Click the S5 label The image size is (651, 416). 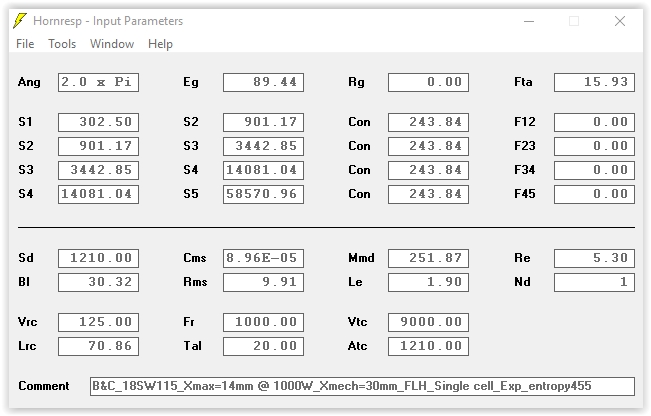click(x=191, y=194)
